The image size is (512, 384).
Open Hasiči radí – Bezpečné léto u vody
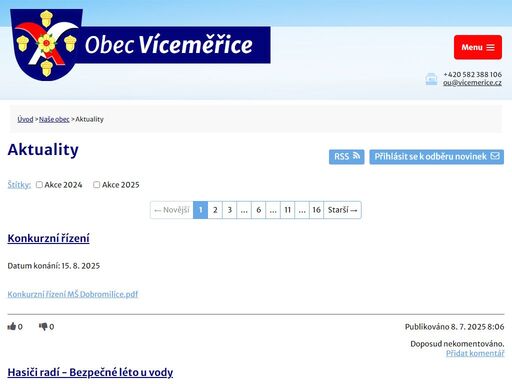(x=90, y=372)
